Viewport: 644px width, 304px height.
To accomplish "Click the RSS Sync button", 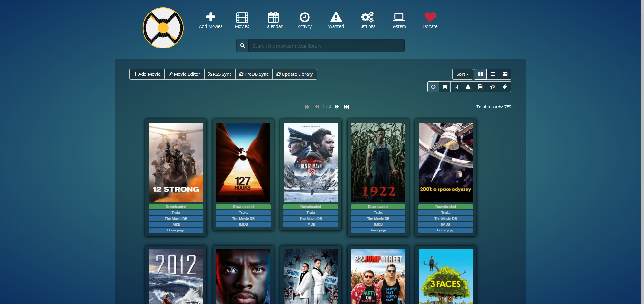I will [x=220, y=74].
